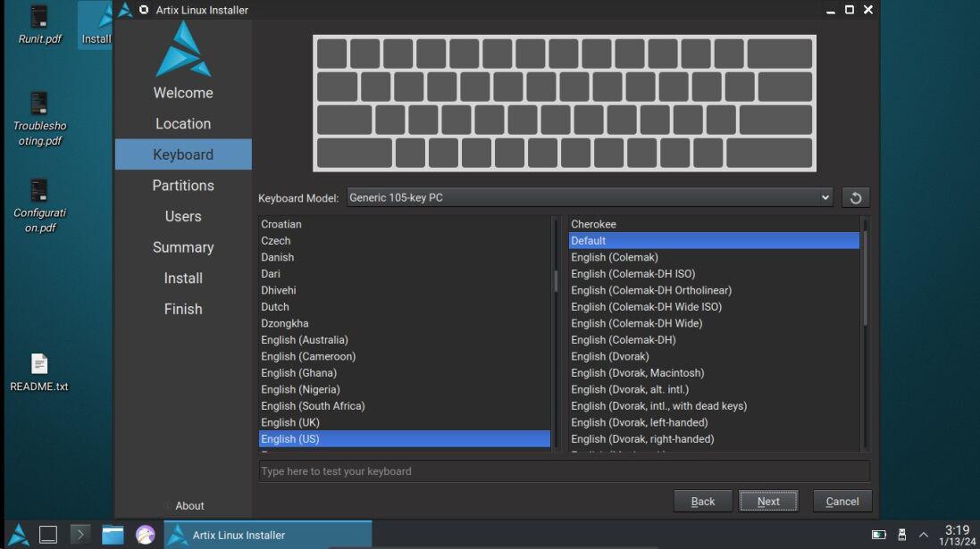The image size is (980, 549).
Task: Select the Cherokee variant
Action: coord(714,224)
